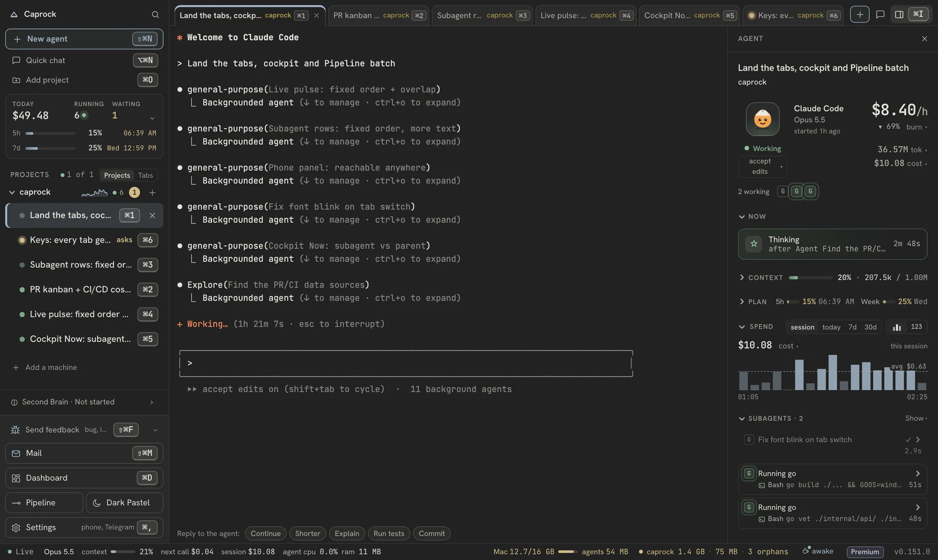Close the Land the tabs sidebar session

coord(152,215)
